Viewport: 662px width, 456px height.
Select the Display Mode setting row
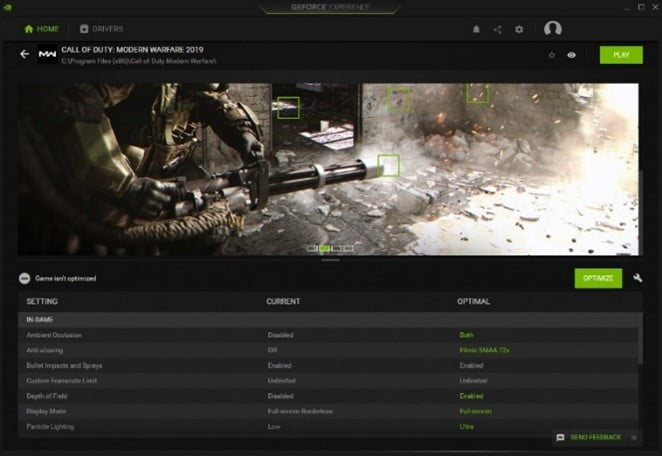pyautogui.click(x=328, y=411)
